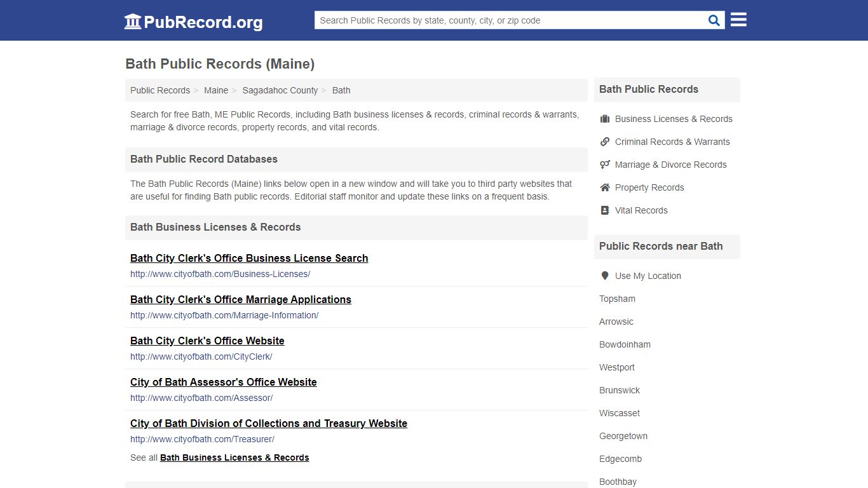Click the Bath Public Record Databases heading
Image resolution: width=868 pixels, height=488 pixels.
[x=204, y=159]
